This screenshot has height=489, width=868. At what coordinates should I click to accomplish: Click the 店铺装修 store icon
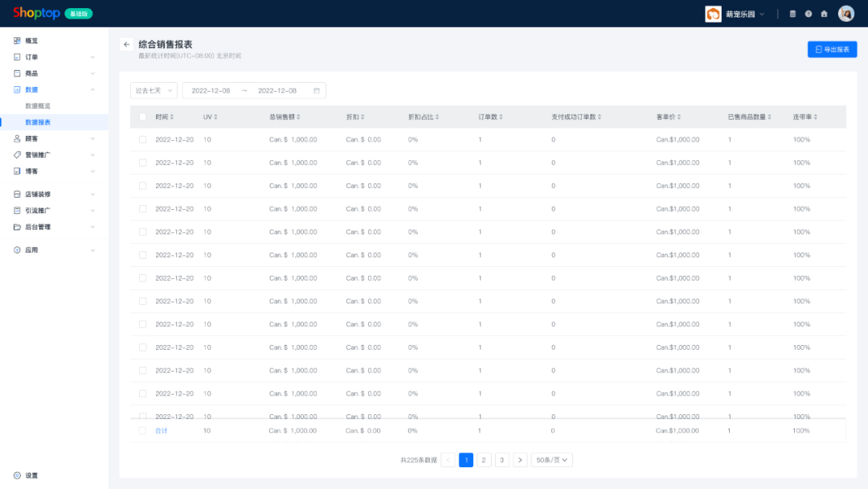click(x=17, y=195)
